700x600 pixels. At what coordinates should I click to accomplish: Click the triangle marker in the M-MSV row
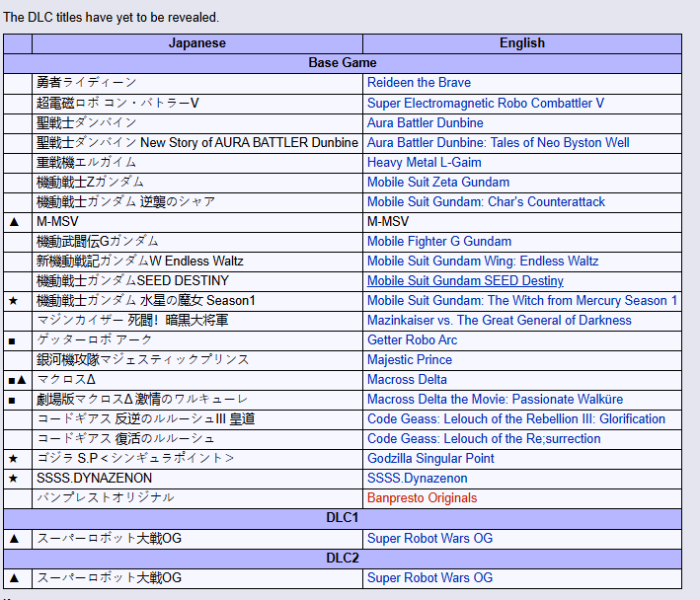click(14, 222)
